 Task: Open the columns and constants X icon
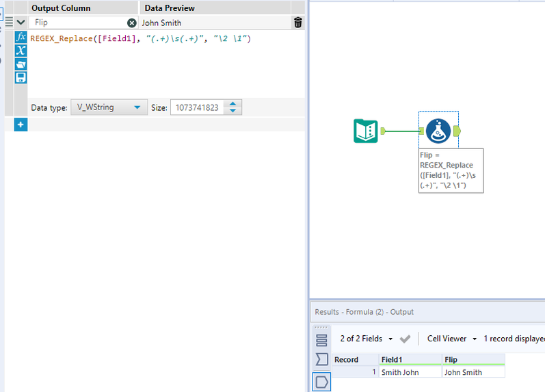(21, 51)
